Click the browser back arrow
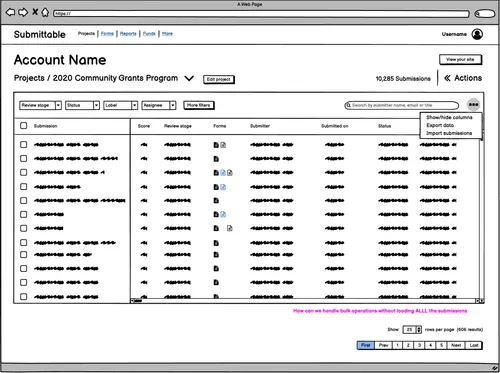Screen dimensions: 500x373 10,13
